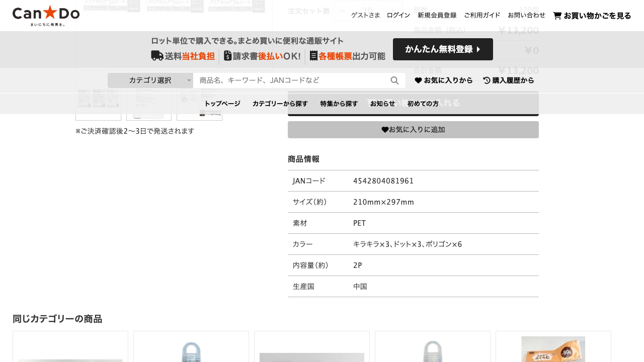
Task: Click the size value 210mm×297mm
Action: tap(383, 202)
